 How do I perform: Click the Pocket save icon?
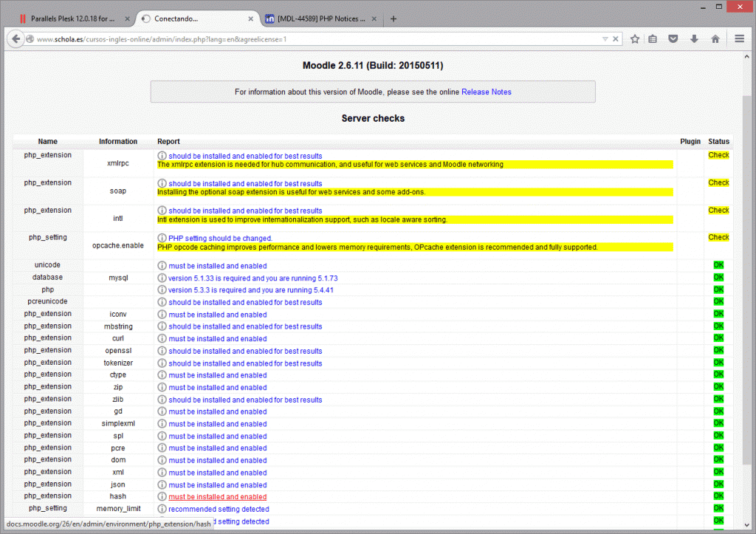[673, 39]
